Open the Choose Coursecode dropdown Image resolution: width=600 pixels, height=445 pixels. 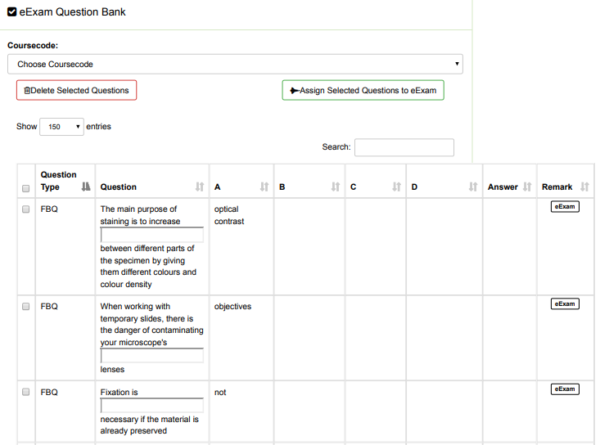(235, 64)
